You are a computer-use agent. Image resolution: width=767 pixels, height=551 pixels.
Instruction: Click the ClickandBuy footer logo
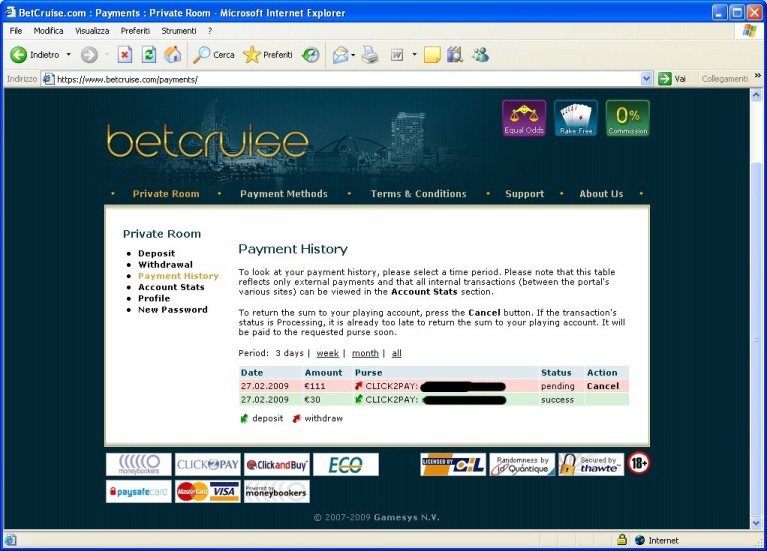click(277, 464)
